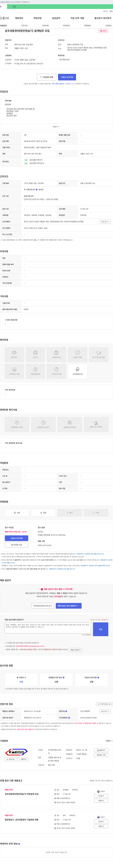Click 고용24 입사지원 under 접수 마감일
The height and width of the screenshot is (868, 113).
click(x=16, y=538)
